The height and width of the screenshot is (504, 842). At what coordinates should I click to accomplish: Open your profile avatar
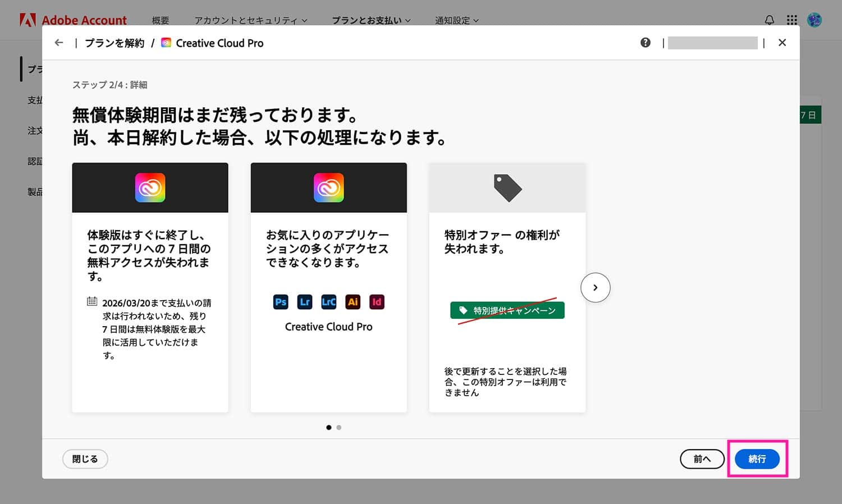coord(814,20)
